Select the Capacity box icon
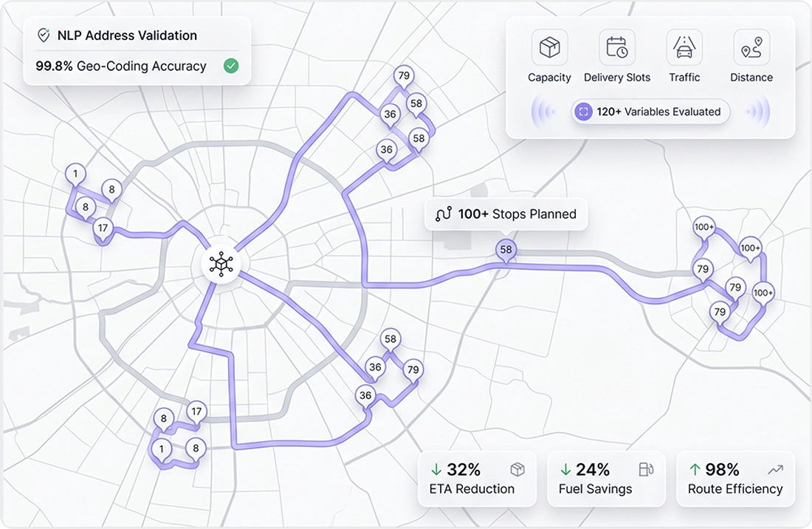Screen dimensions: 812x529 pos(549,48)
